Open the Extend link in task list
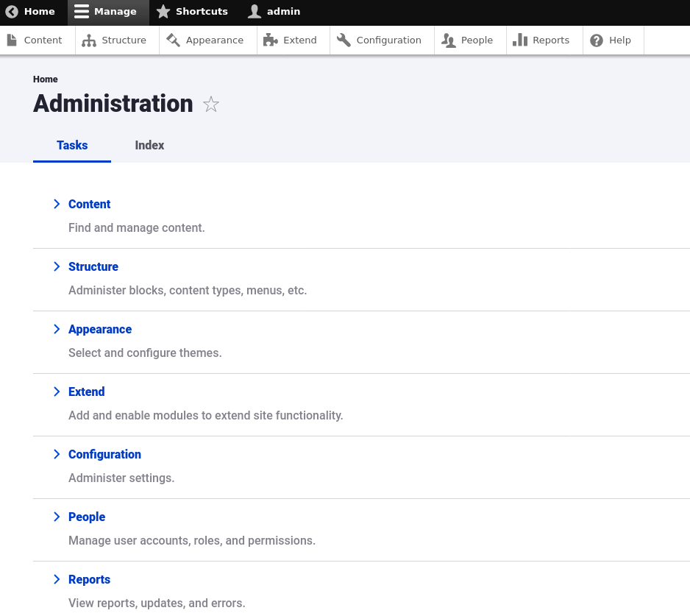Screen dimensions: 690x616 coord(87,392)
